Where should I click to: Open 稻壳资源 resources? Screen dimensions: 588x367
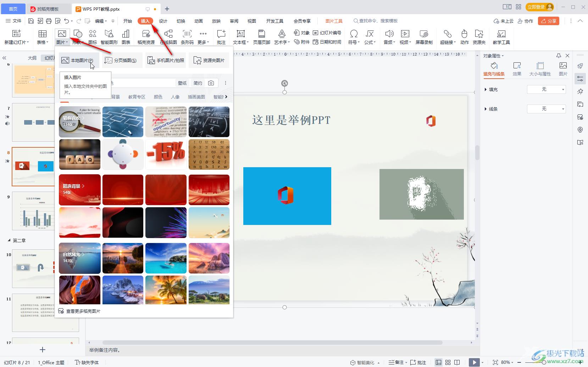146,37
